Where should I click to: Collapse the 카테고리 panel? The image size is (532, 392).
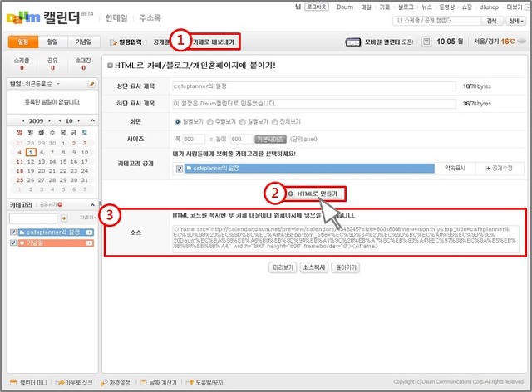[x=92, y=205]
